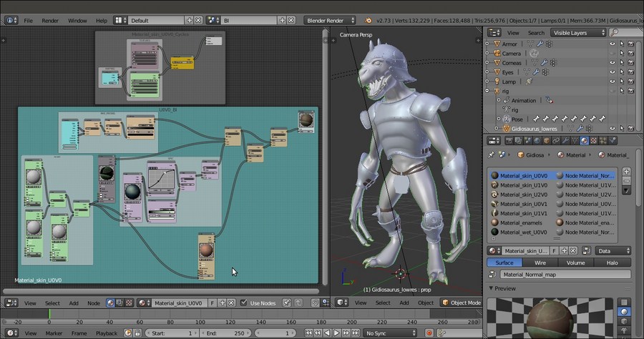The width and height of the screenshot is (644, 339).
Task: Open the Render Layers properties tab
Action: tap(518, 141)
